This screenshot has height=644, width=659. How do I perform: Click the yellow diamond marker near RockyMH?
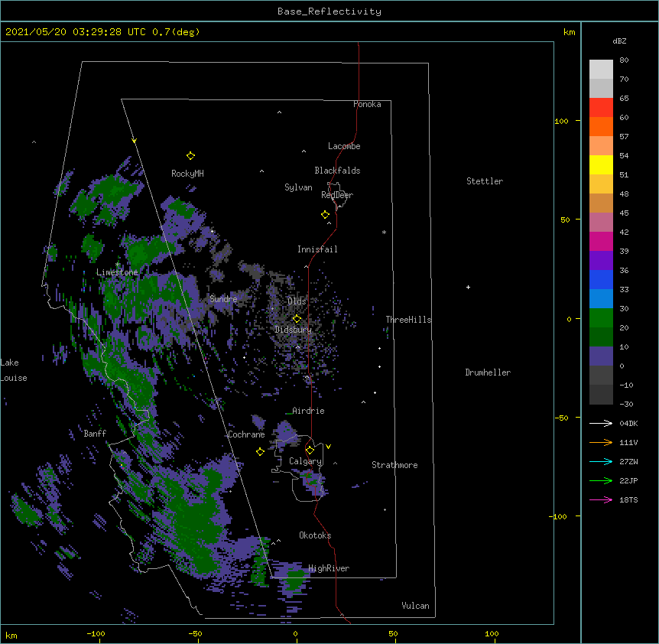(x=190, y=156)
